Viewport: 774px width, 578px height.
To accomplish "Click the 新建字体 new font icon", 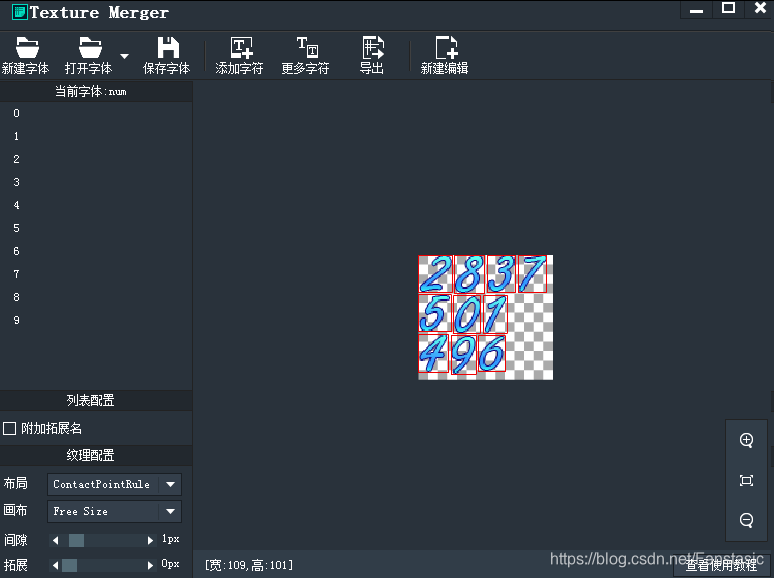I will point(27,48).
